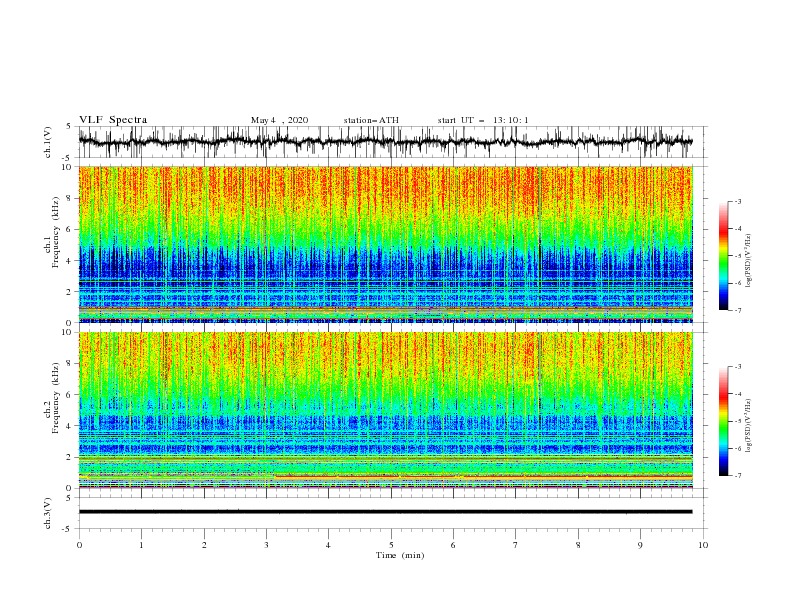The width and height of the screenshot is (792, 612).
Task: Click the '4' kHz tick on ch.2 axis
Action: pyautogui.click(x=69, y=426)
